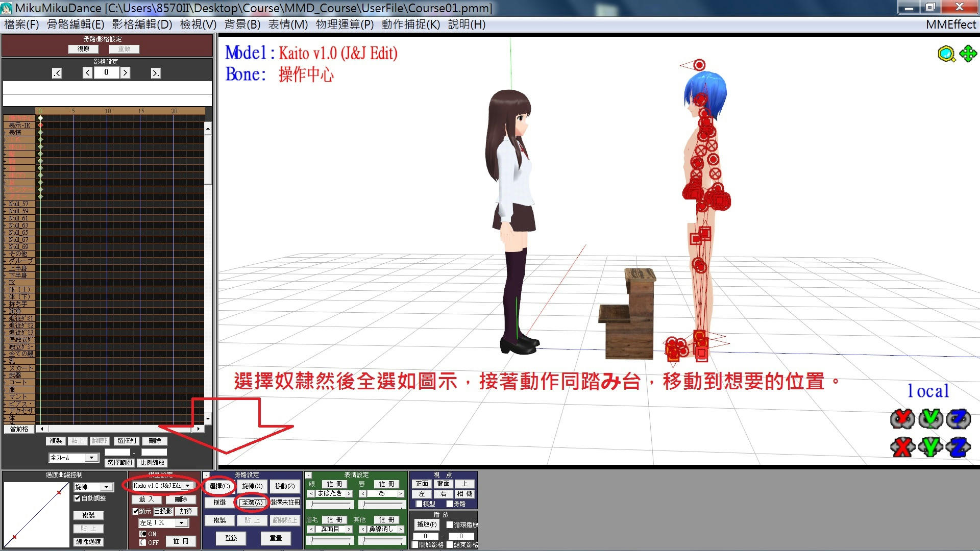
Task: Expand the スカート timeline row
Action: coord(5,368)
